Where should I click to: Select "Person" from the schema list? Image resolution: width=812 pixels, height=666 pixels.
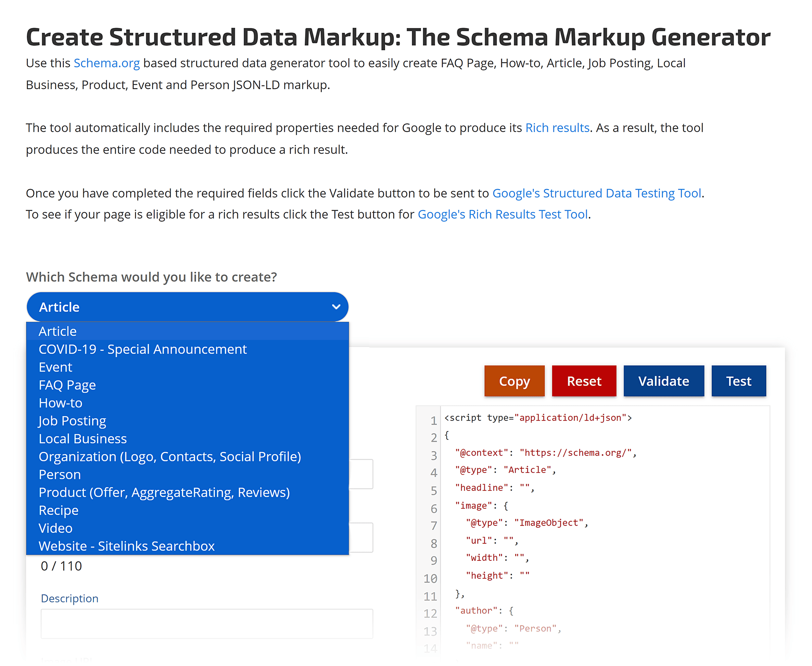[x=59, y=474]
